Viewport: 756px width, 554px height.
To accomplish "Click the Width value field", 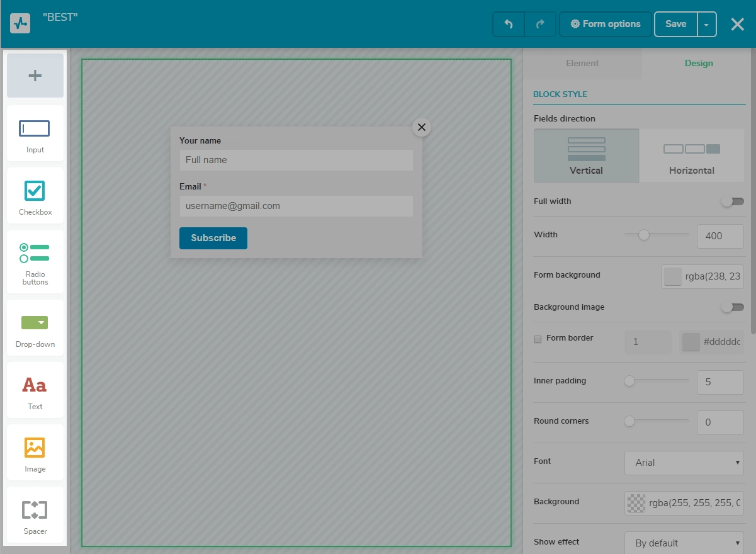I will [x=720, y=236].
